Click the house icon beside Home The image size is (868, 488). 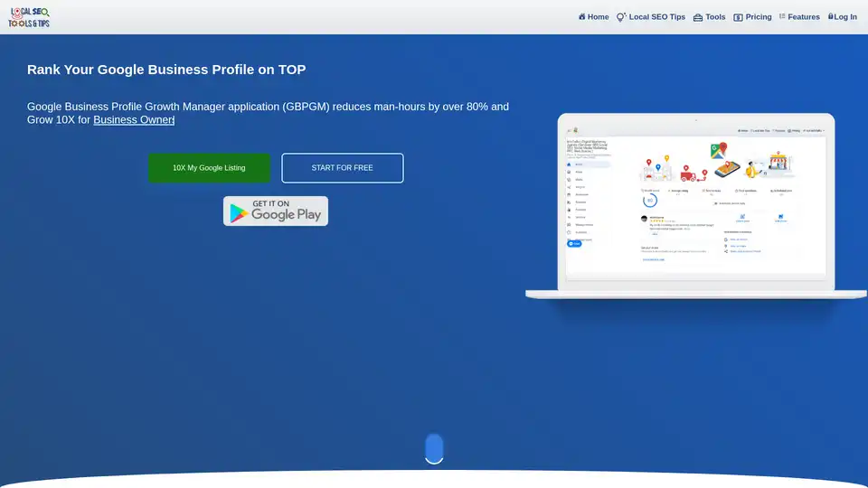tap(582, 16)
